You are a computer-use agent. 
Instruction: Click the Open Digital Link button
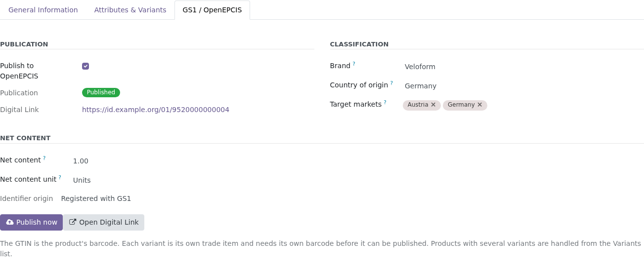pyautogui.click(x=104, y=222)
